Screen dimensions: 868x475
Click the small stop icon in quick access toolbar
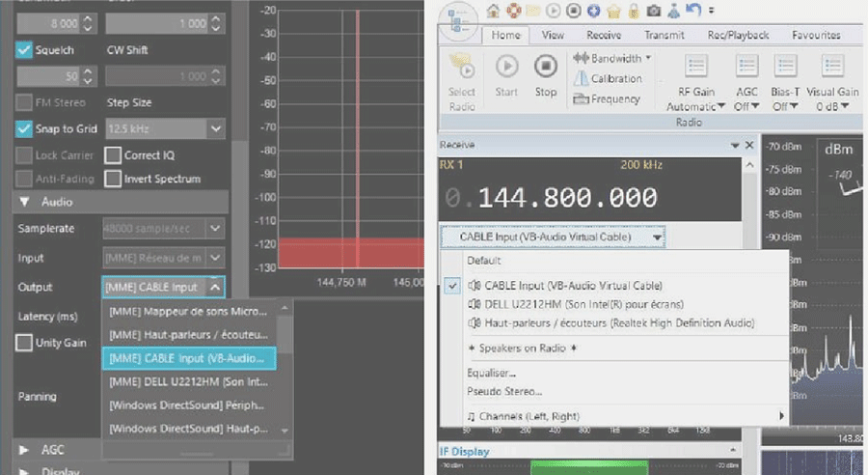[x=574, y=11]
